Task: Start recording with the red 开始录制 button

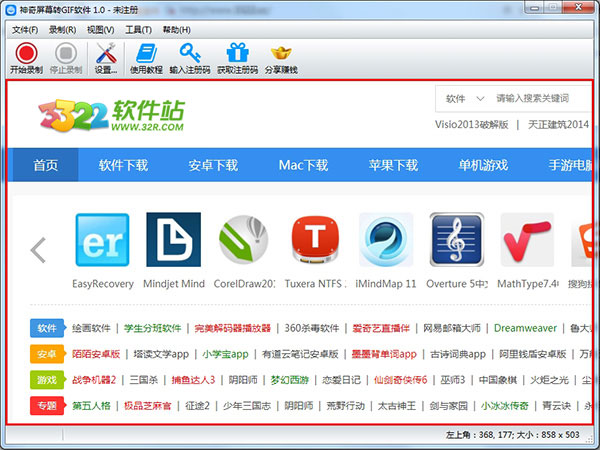Action: (26, 58)
